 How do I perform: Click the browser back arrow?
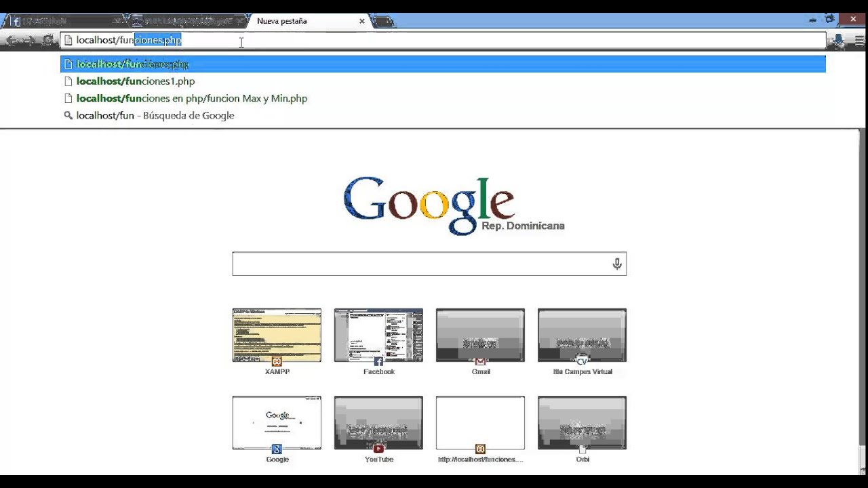click(12, 41)
